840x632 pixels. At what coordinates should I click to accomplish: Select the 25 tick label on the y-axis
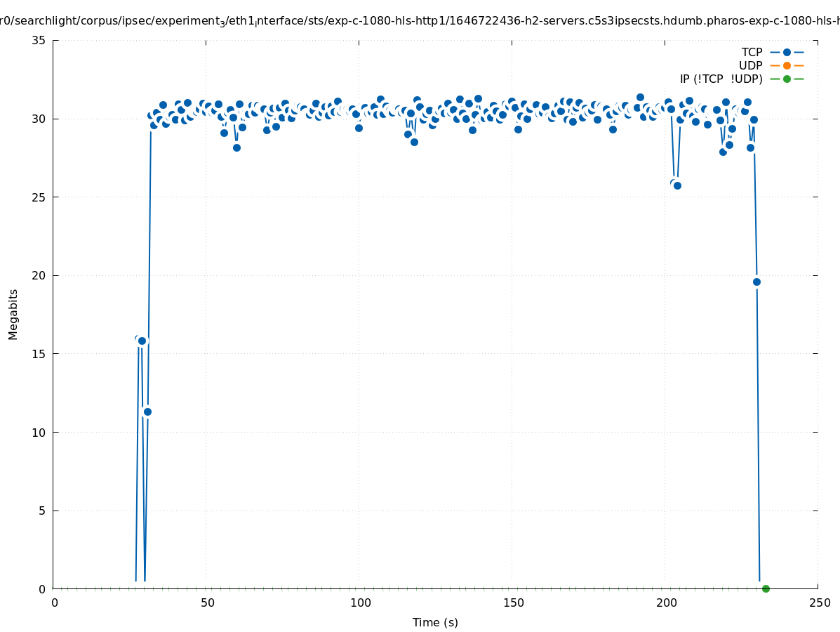[39, 197]
